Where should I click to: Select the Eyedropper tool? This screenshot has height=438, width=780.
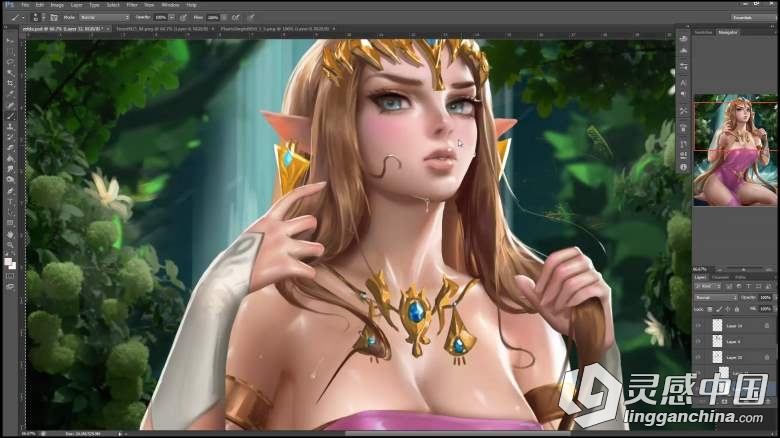click(10, 94)
